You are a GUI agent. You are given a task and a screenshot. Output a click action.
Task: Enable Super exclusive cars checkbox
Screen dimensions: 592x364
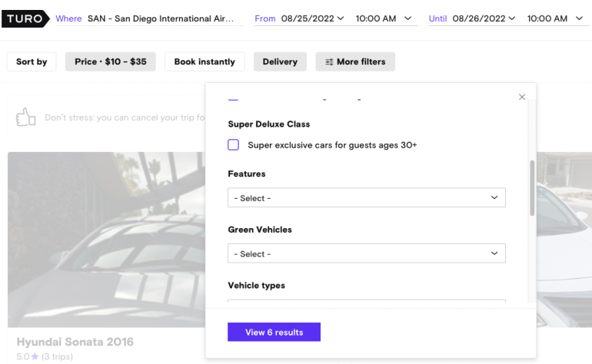click(x=234, y=145)
